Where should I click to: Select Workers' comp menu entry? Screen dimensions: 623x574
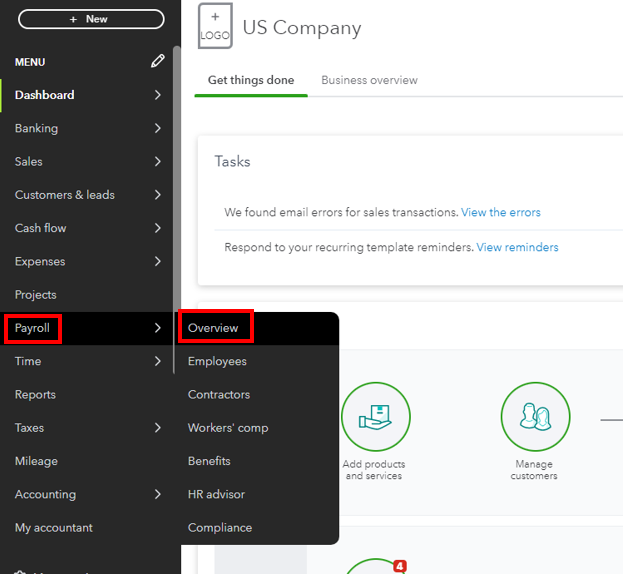tap(228, 428)
